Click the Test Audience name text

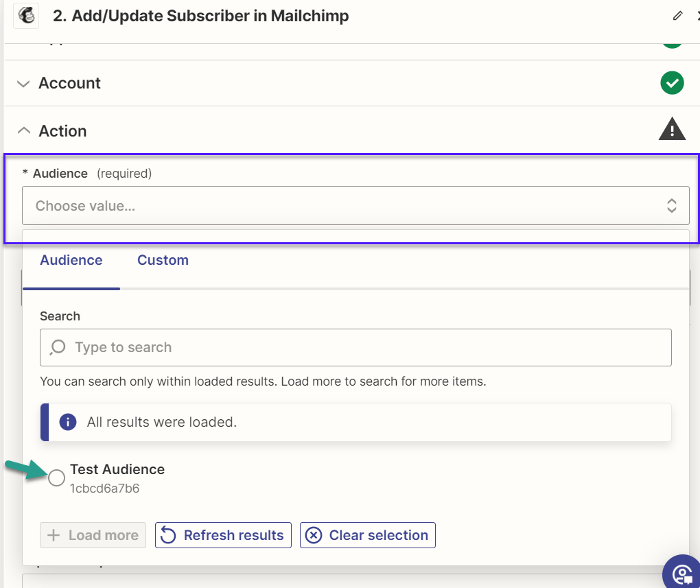pos(117,469)
